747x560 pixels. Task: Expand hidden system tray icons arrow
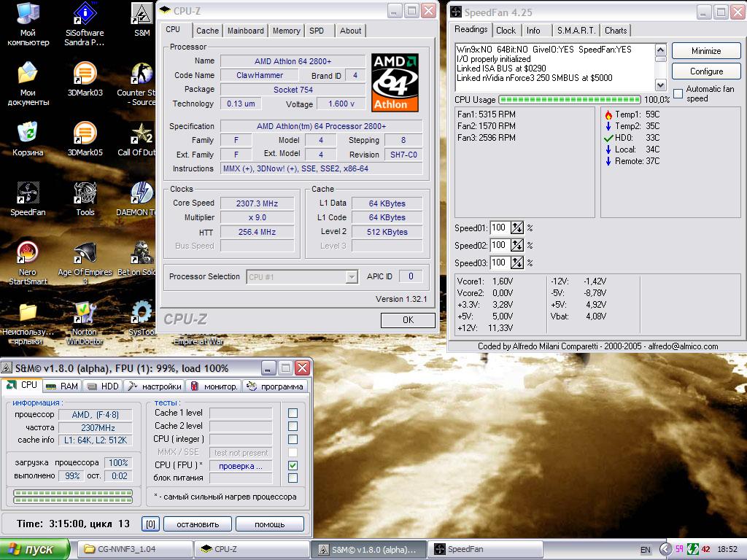[x=665, y=549]
